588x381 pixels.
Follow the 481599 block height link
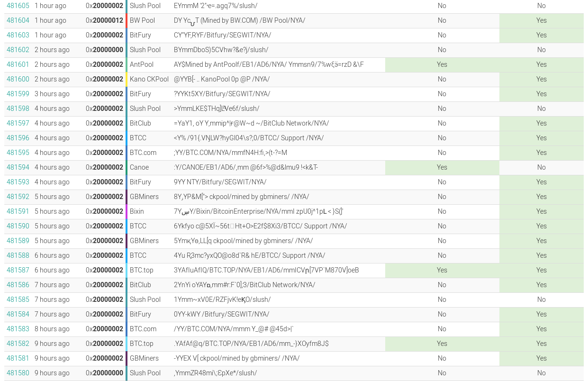click(18, 94)
